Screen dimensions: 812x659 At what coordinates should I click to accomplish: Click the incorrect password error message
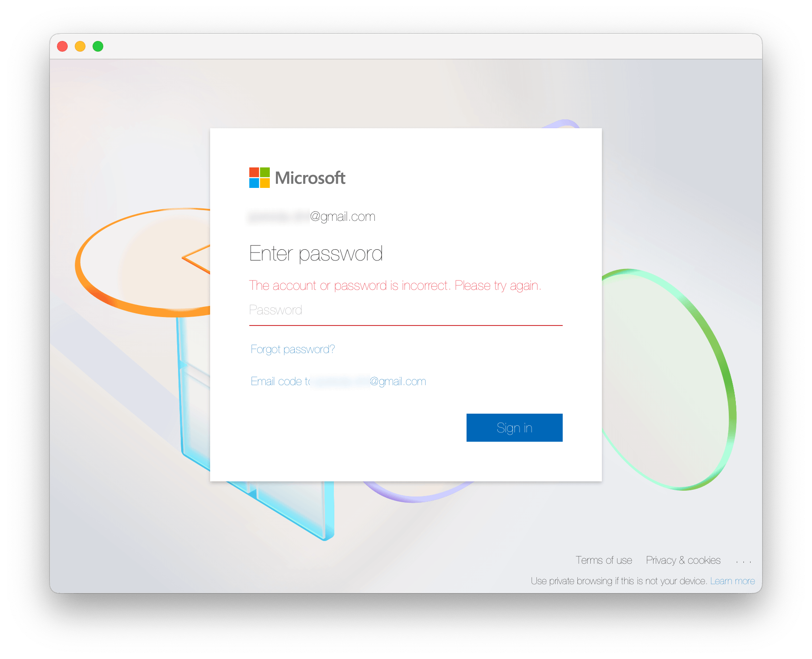pos(395,285)
